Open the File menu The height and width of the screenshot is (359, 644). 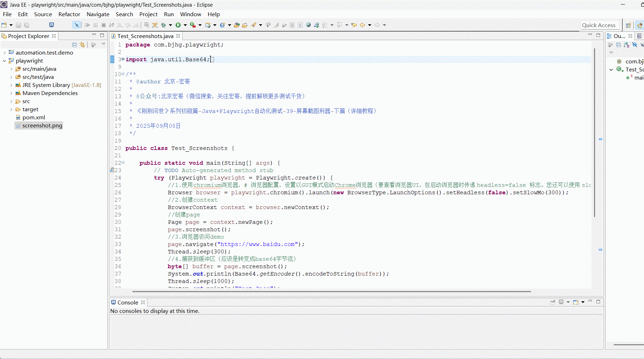(7, 14)
